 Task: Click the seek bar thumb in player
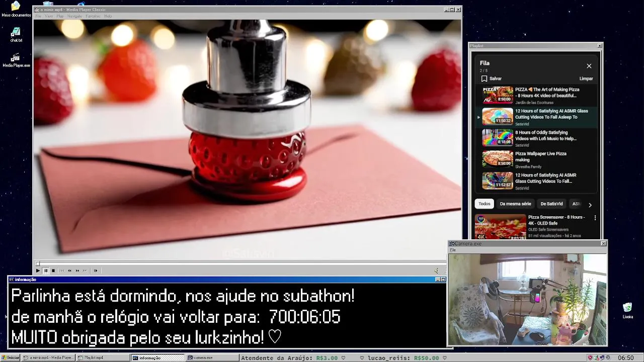38,263
